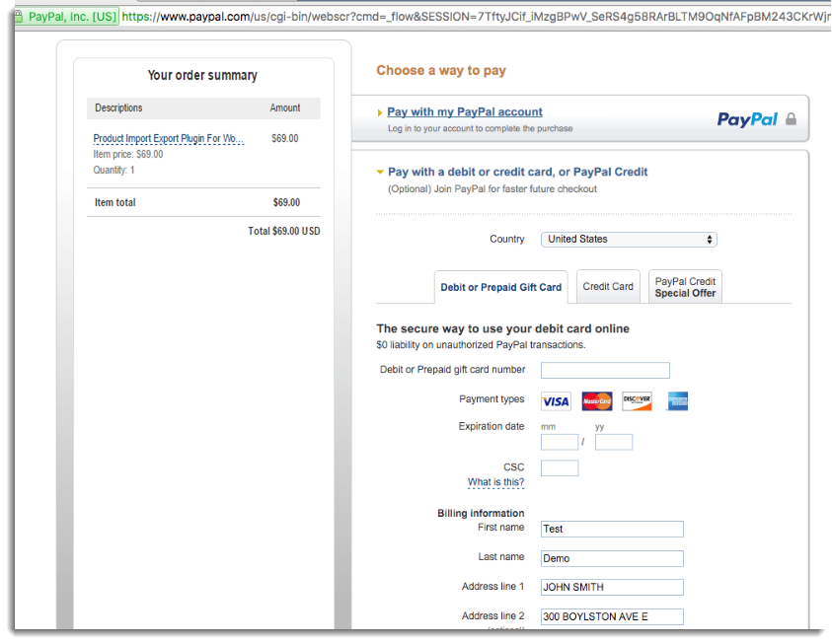Click the Descriptions column header

point(118,107)
